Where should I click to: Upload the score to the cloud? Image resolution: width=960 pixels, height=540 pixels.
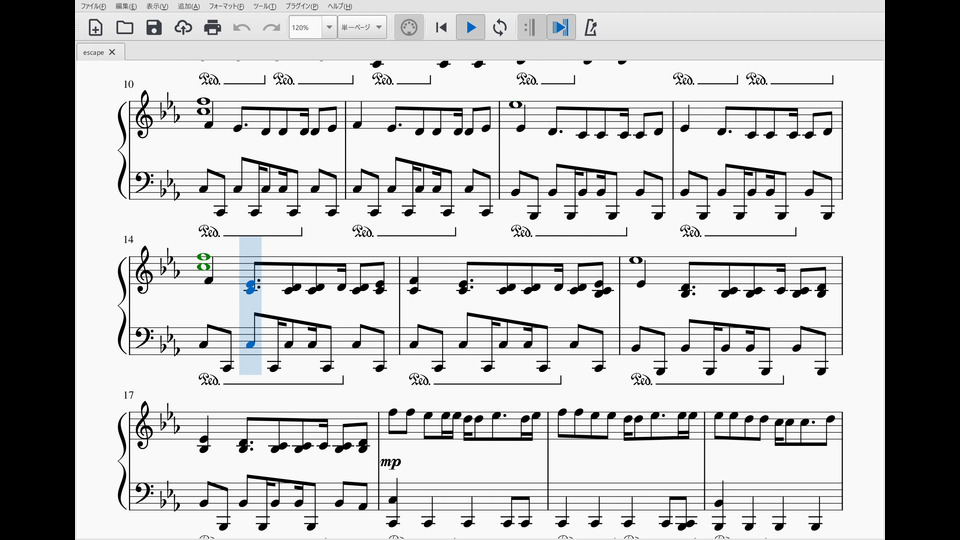click(183, 28)
